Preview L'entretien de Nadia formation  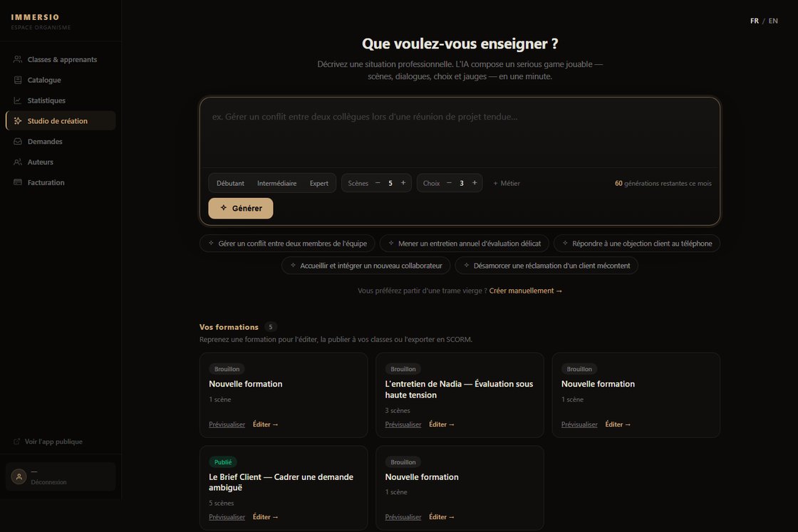click(403, 424)
